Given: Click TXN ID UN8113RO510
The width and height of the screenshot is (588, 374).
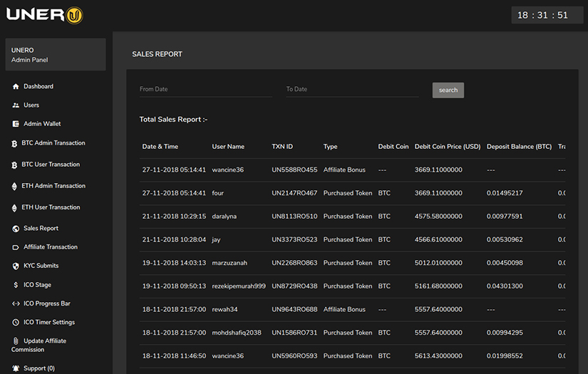Looking at the screenshot, I should (x=294, y=217).
